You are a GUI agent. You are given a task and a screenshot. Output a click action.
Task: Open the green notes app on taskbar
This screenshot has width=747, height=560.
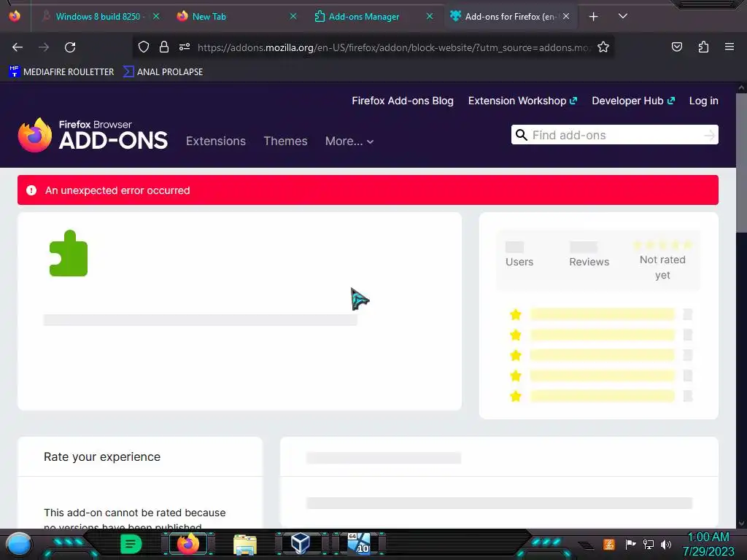pyautogui.click(x=131, y=544)
